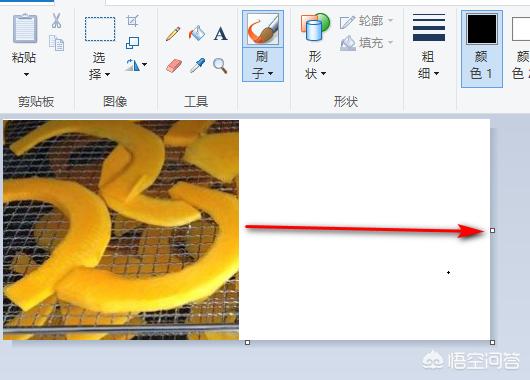Open the Rotate dropdown arrow
Screen dimensions: 530x380
click(145, 64)
